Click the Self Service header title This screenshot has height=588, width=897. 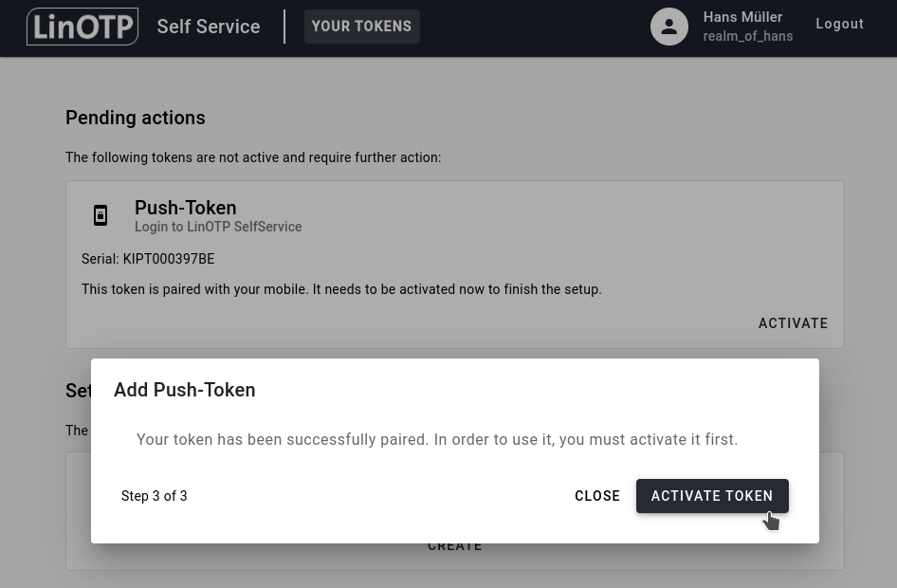[x=209, y=27]
